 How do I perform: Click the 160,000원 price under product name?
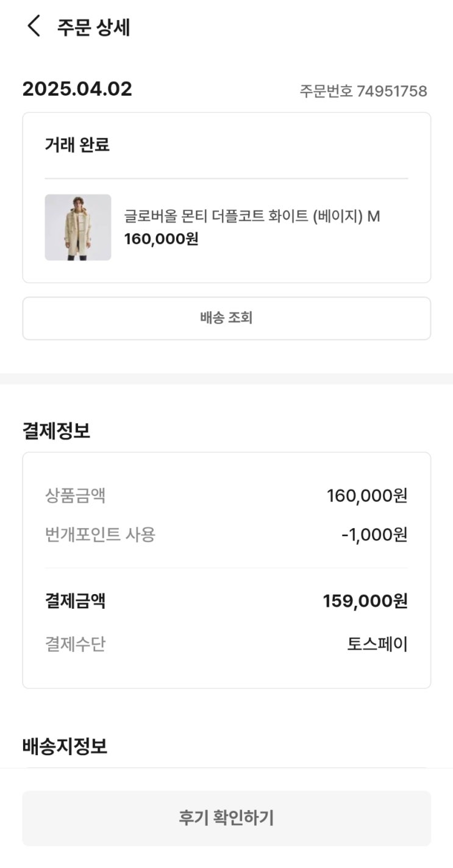[161, 239]
